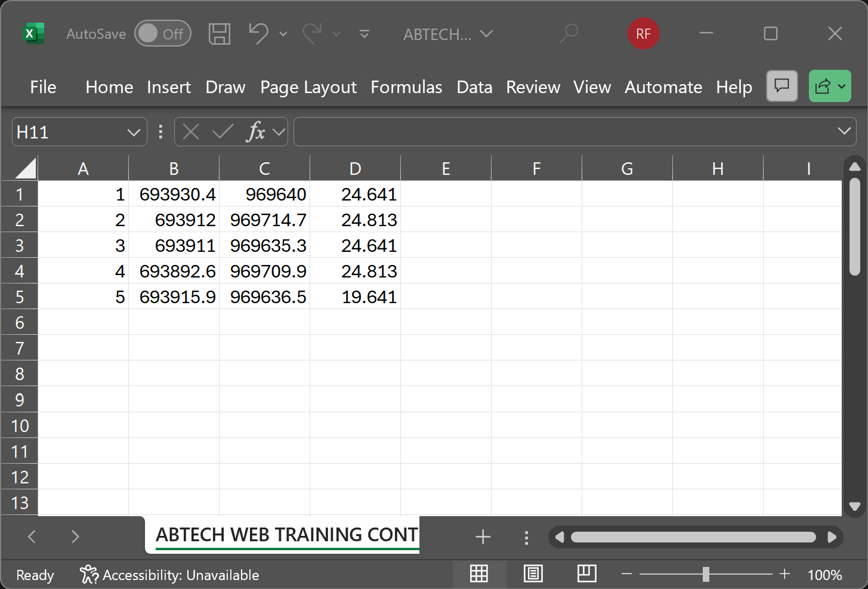Open the Data ribbon tab

[474, 87]
